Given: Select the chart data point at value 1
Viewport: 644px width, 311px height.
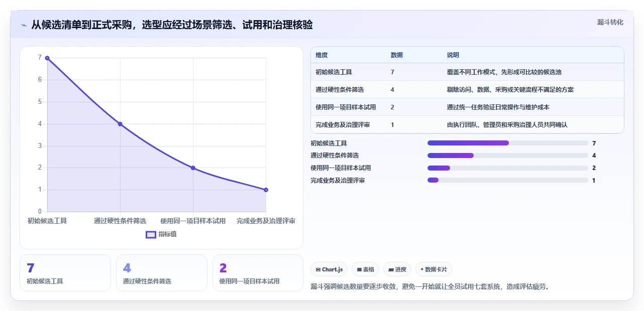Looking at the screenshot, I should (266, 190).
